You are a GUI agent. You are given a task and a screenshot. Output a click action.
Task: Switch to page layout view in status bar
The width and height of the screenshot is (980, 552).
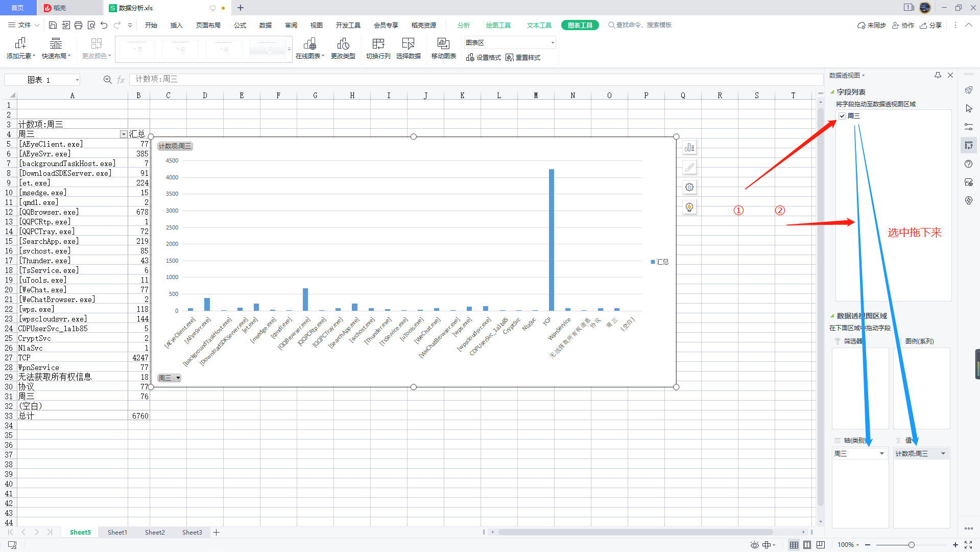coord(807,545)
